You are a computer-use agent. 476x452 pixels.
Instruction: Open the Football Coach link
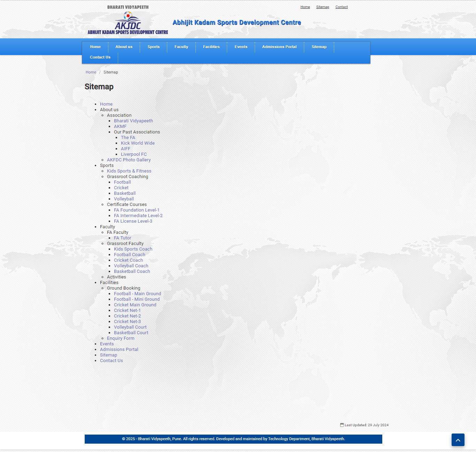[x=130, y=255]
